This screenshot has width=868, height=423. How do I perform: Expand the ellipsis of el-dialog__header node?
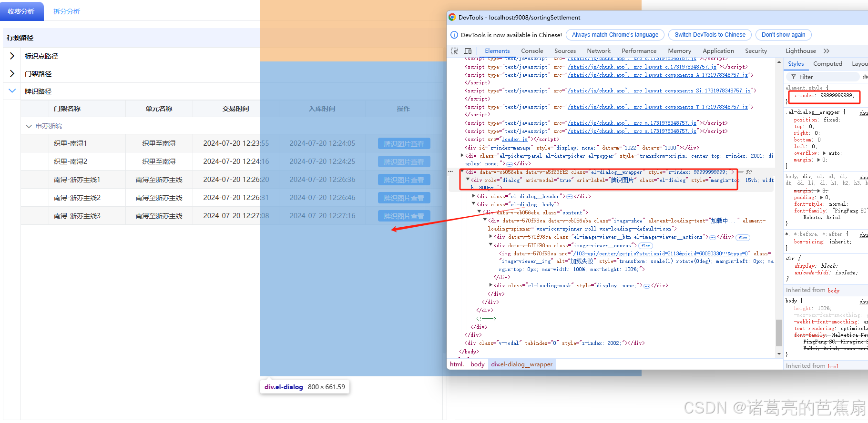pyautogui.click(x=570, y=196)
